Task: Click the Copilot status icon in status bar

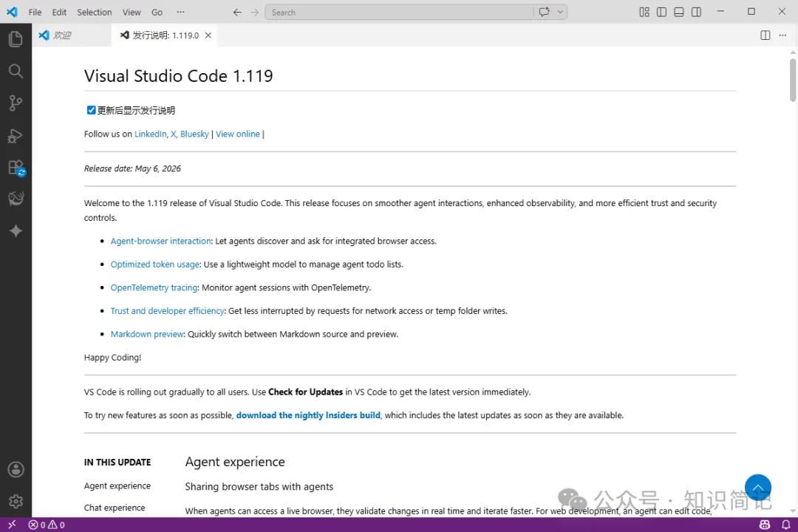Action: tap(765, 525)
